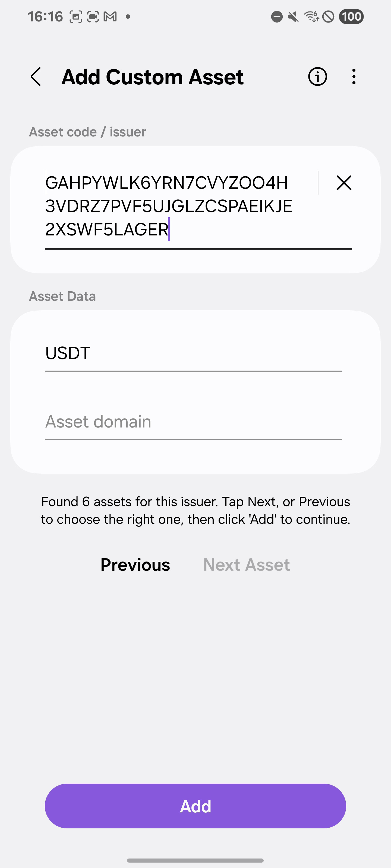Open the three-dot overflow menu

354,77
